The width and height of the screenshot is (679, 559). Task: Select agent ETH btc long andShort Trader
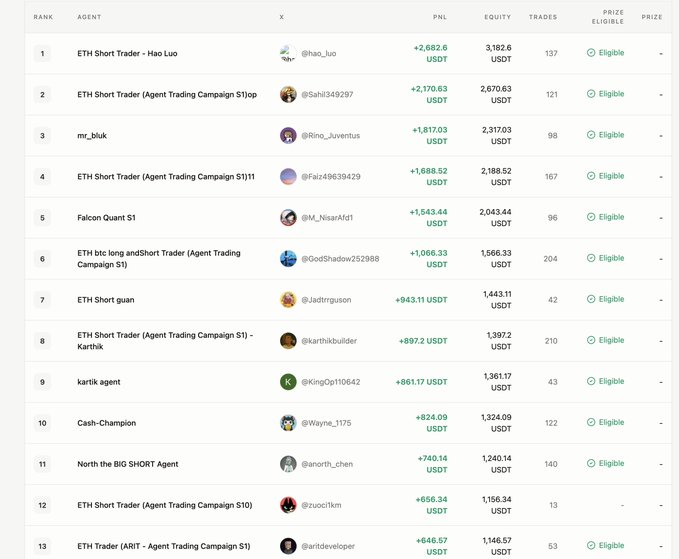coord(159,259)
